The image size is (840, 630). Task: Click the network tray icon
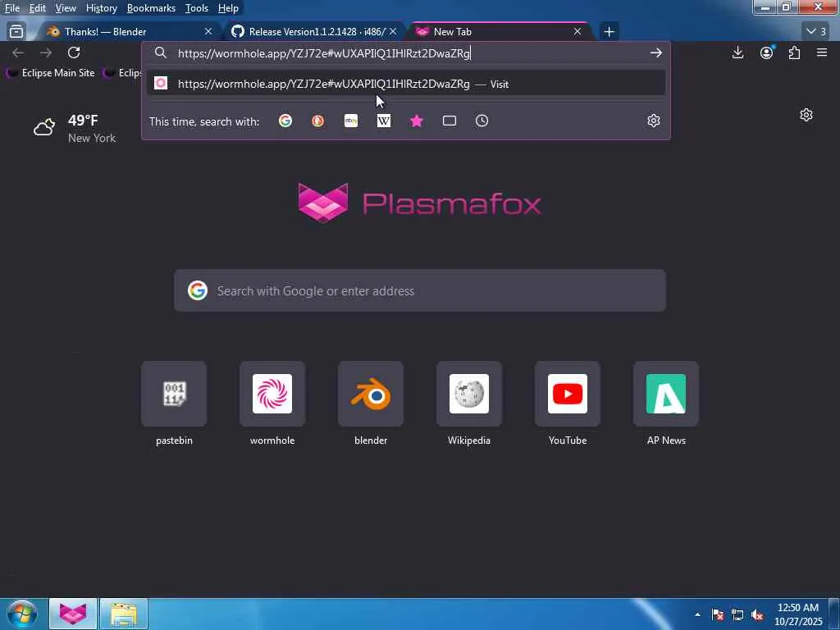[x=737, y=614]
